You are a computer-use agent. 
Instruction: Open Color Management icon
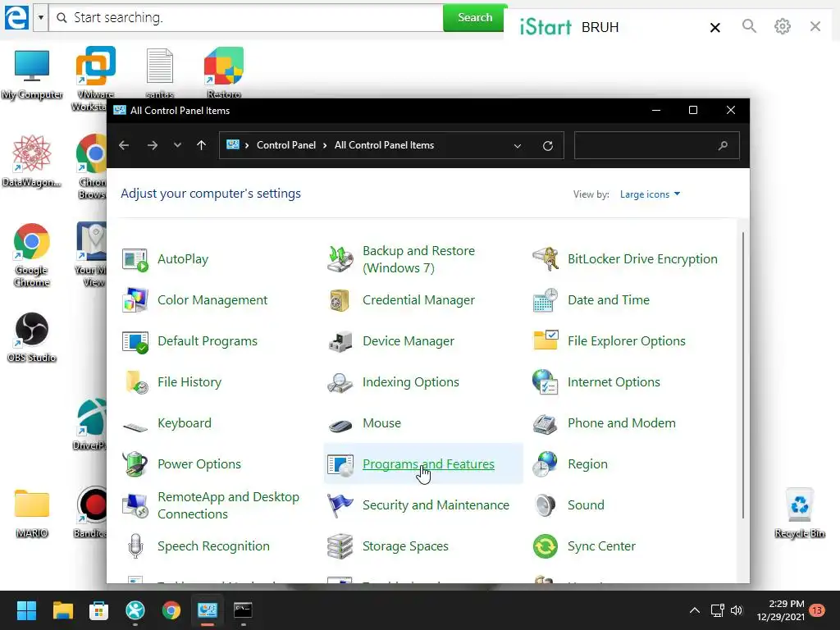coord(135,300)
